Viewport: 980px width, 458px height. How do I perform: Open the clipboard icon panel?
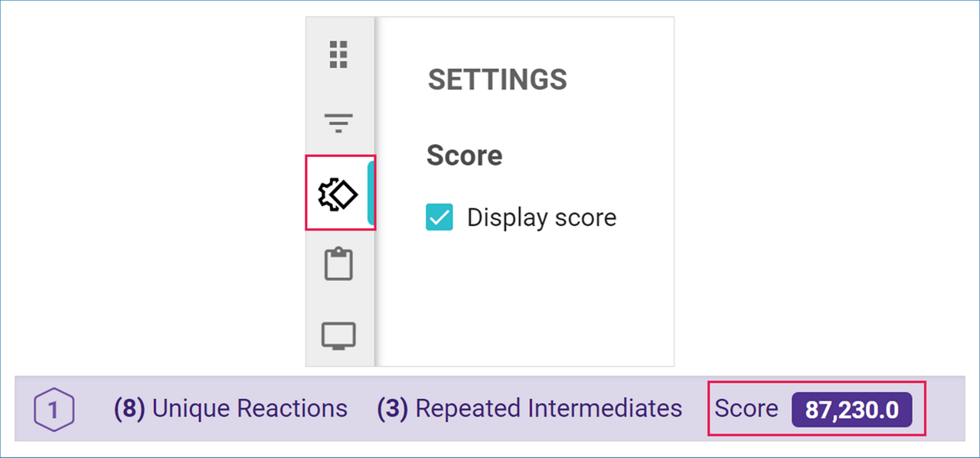pyautogui.click(x=338, y=264)
